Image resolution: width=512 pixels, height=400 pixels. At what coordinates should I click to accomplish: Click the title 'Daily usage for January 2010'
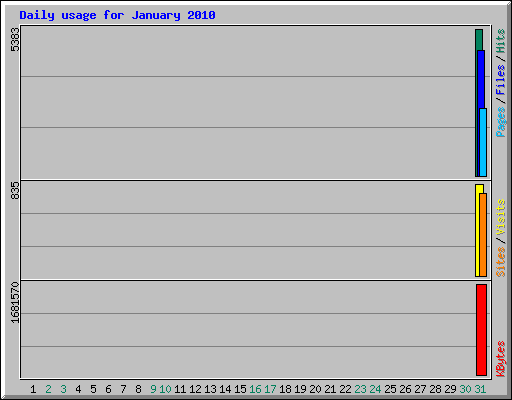click(x=117, y=16)
